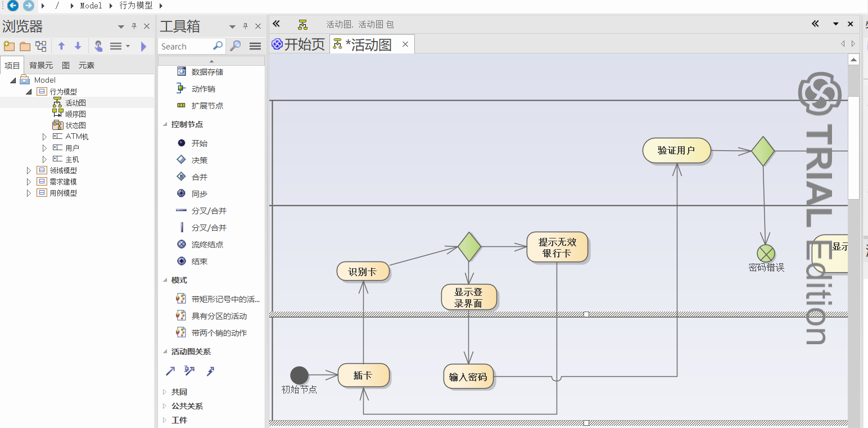Click the move-up arrow in browser toolbar
The height and width of the screenshot is (428, 868).
click(x=62, y=46)
